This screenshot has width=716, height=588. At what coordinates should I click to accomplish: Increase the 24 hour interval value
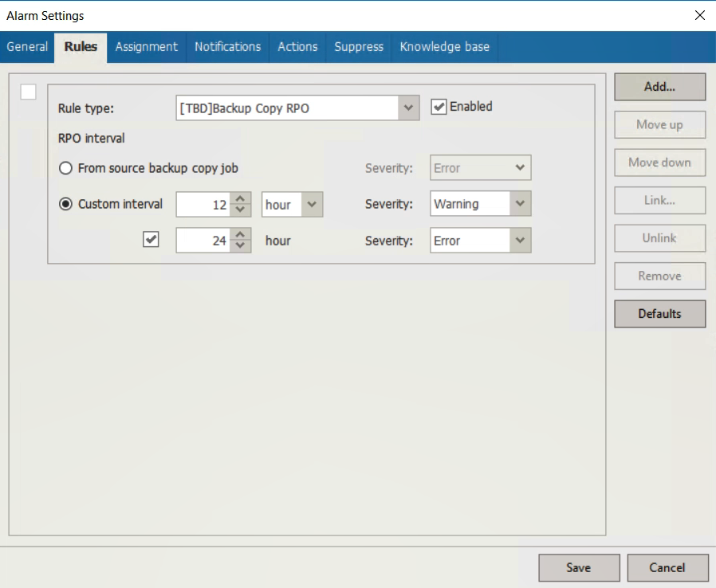(x=241, y=234)
